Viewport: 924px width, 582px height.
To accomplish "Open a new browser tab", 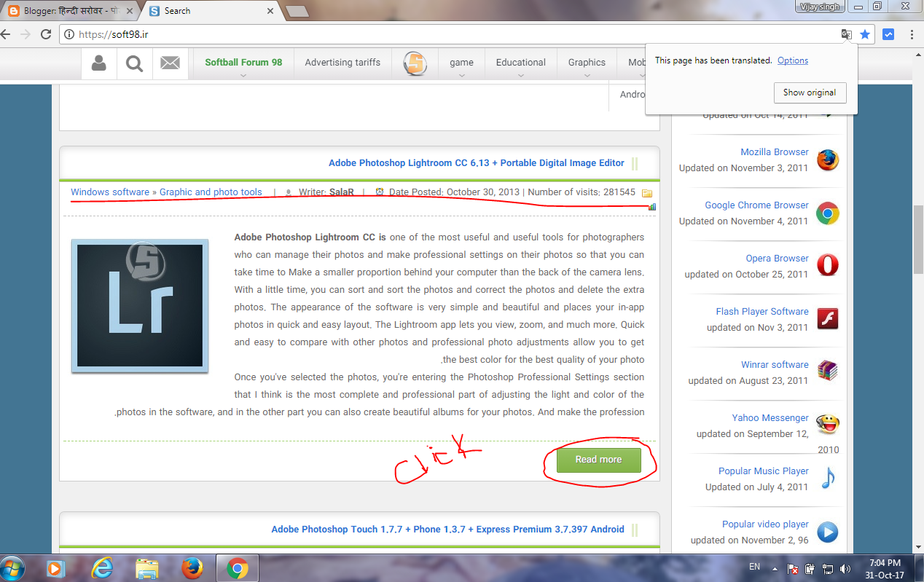I will pos(296,11).
